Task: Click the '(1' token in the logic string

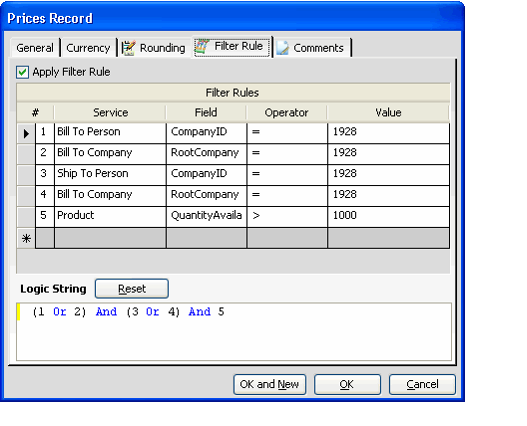Action: pos(38,312)
